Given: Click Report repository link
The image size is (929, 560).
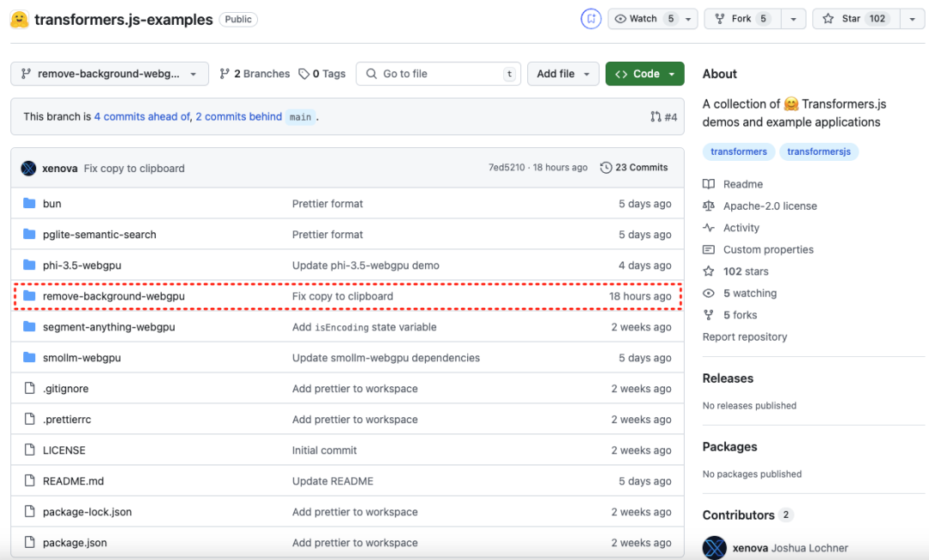Looking at the screenshot, I should coord(745,336).
